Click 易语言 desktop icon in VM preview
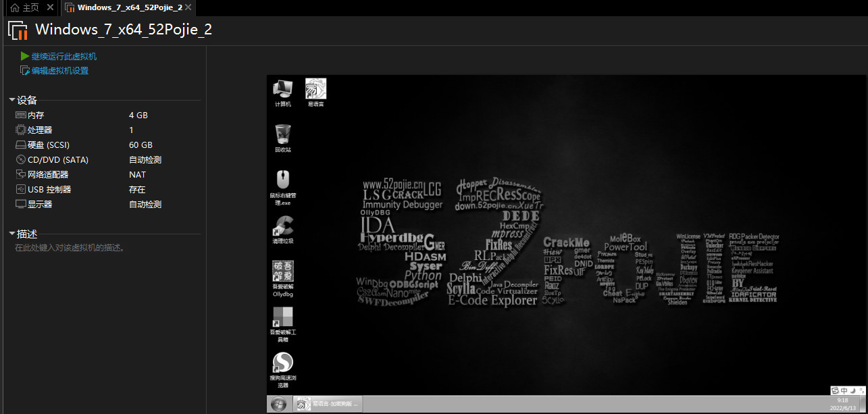The image size is (868, 414). click(315, 93)
